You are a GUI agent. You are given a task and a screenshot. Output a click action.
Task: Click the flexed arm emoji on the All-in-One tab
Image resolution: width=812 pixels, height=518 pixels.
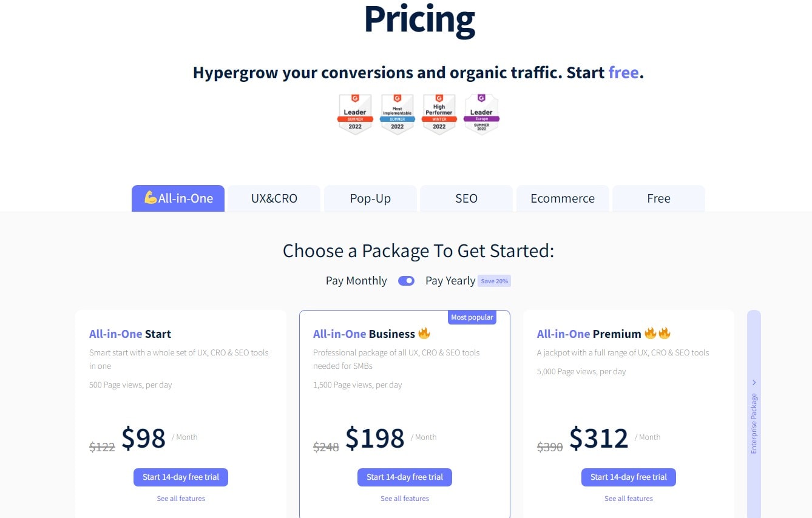point(151,198)
